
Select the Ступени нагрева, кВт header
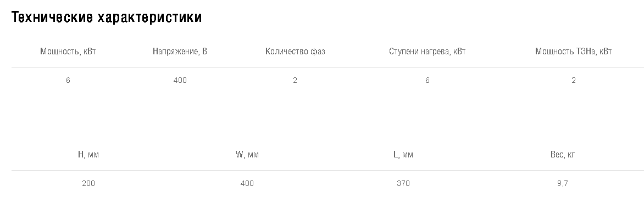pyautogui.click(x=427, y=51)
